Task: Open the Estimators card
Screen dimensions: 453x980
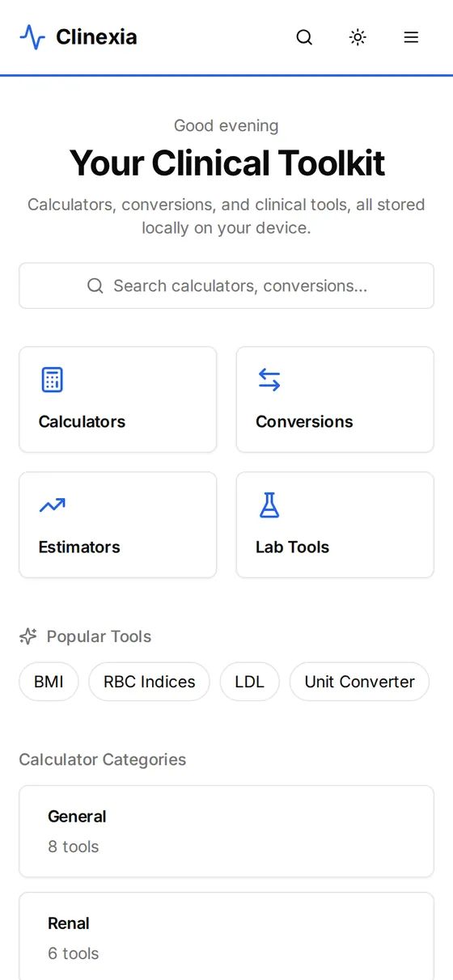Action: pos(118,525)
